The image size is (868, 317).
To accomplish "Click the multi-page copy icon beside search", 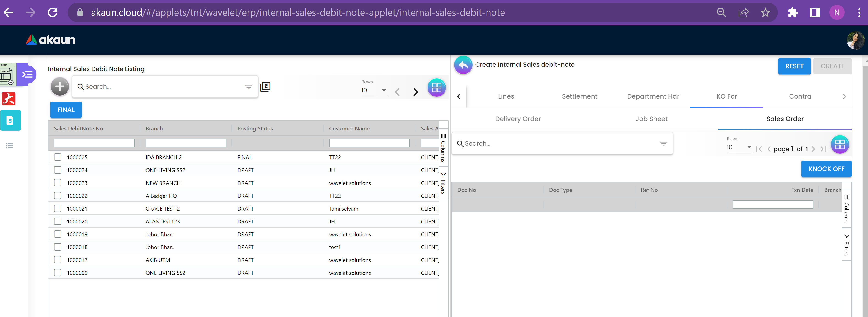I will (x=265, y=87).
